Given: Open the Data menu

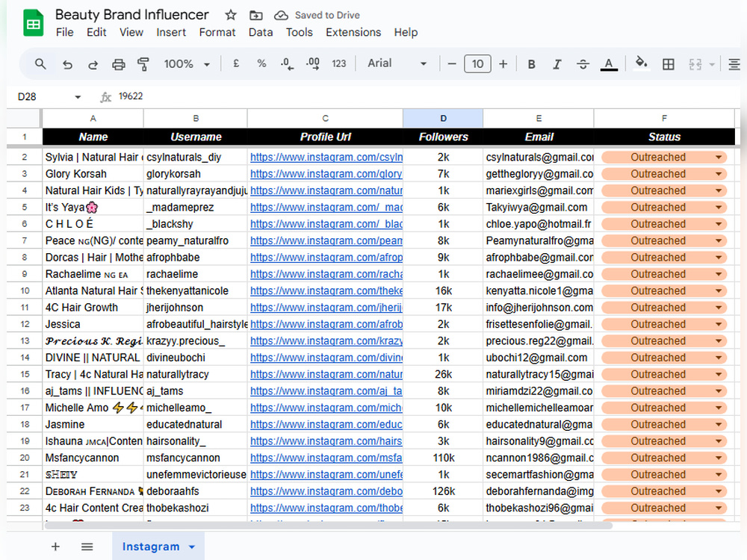Looking at the screenshot, I should point(261,32).
